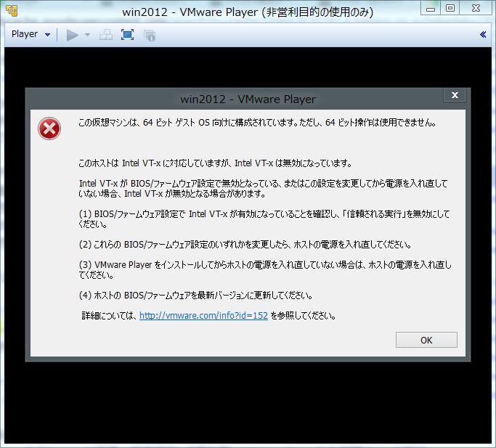Minimize the VMware Player window
The height and width of the screenshot is (448, 496).
pyautogui.click(x=430, y=9)
